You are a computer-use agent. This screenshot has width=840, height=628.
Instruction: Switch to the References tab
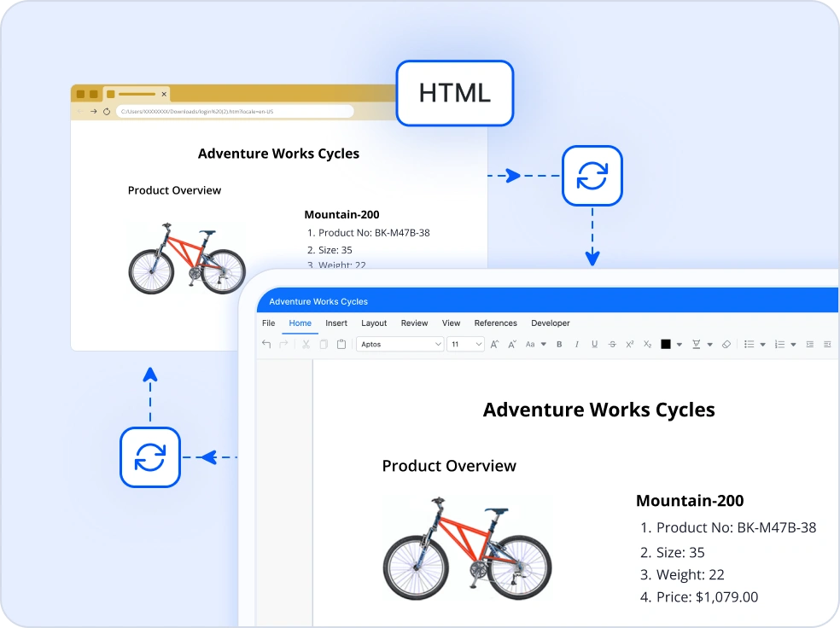coord(495,323)
